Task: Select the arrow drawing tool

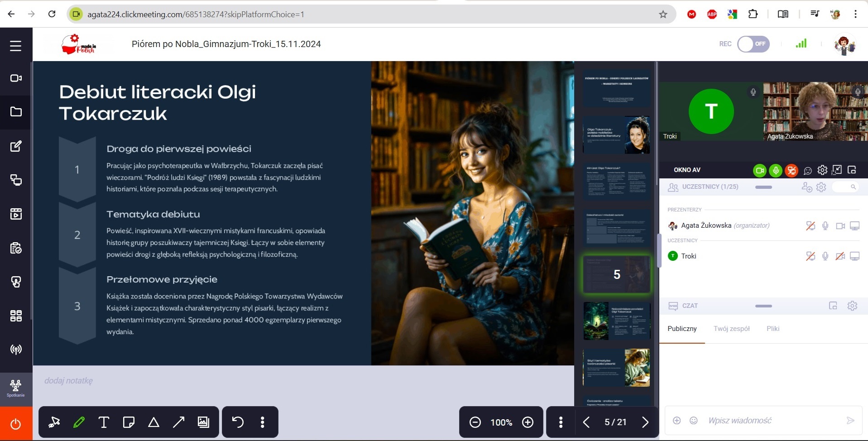Action: click(178, 422)
